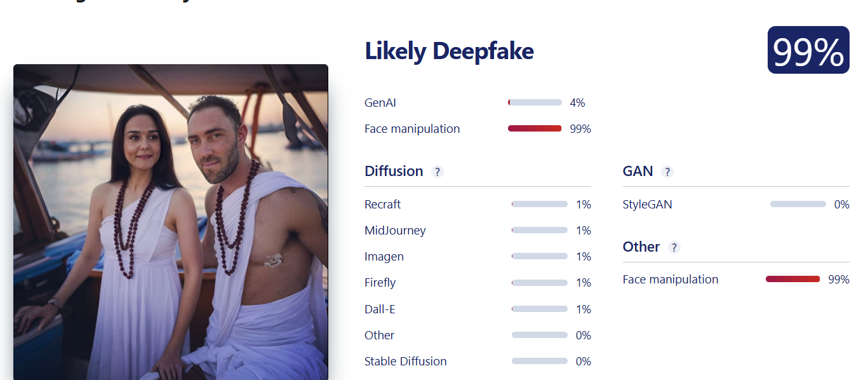Open the question mark next to Other heading
868x380 pixels.
[x=674, y=247]
